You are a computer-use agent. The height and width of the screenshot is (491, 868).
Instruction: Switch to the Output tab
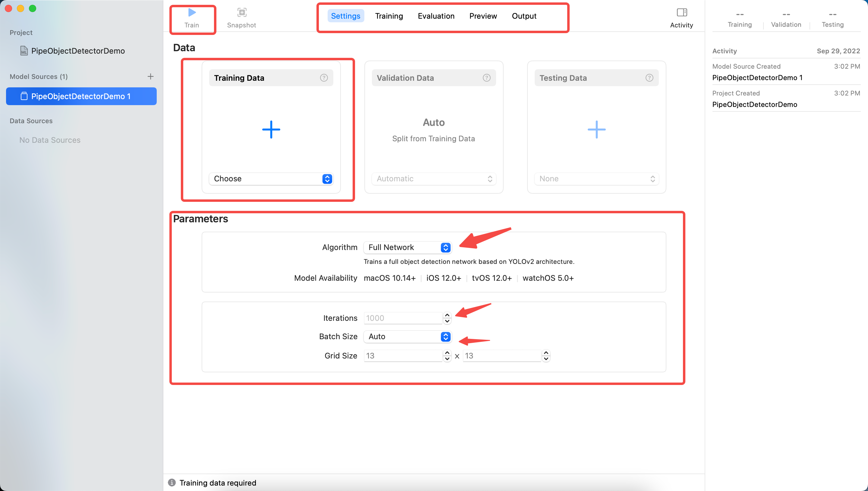[524, 16]
